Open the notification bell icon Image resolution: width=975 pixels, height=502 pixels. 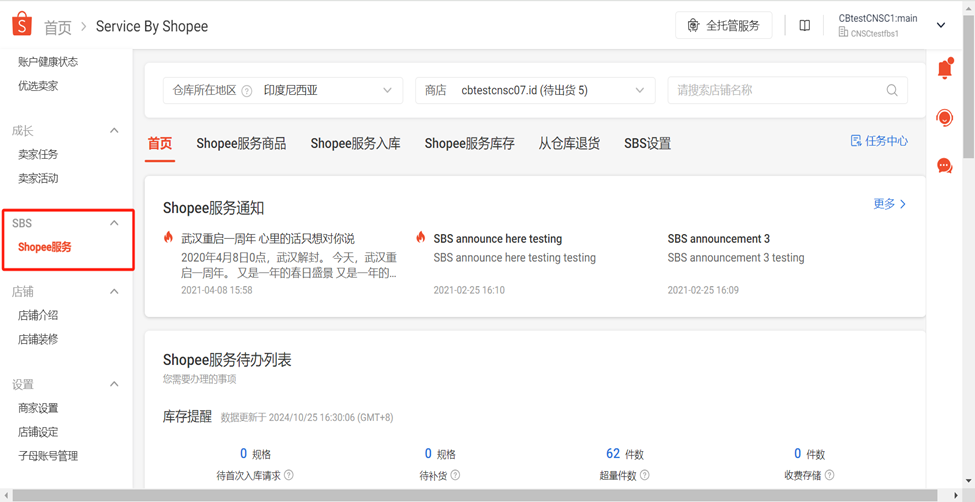point(944,69)
